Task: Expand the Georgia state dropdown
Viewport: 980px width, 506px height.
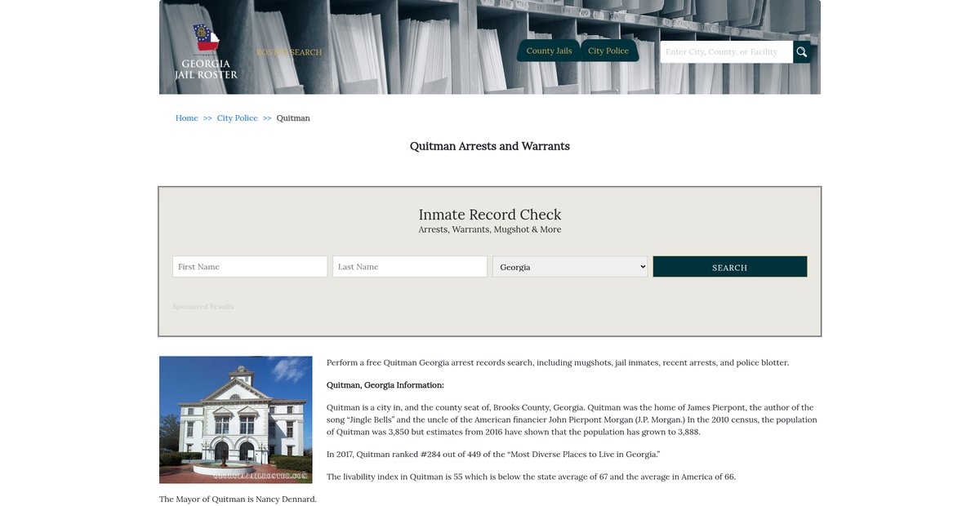Action: tap(570, 267)
